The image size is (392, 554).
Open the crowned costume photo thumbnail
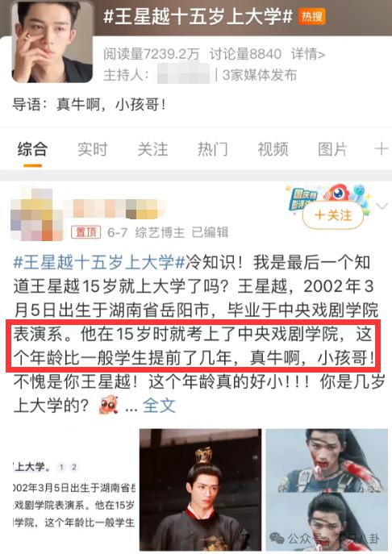coord(200,489)
